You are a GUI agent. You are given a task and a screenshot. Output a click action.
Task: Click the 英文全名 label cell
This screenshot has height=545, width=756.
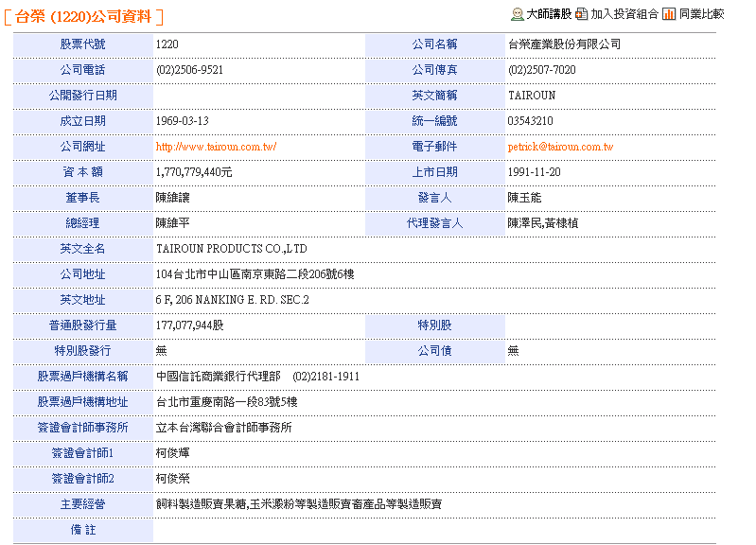[x=83, y=249]
